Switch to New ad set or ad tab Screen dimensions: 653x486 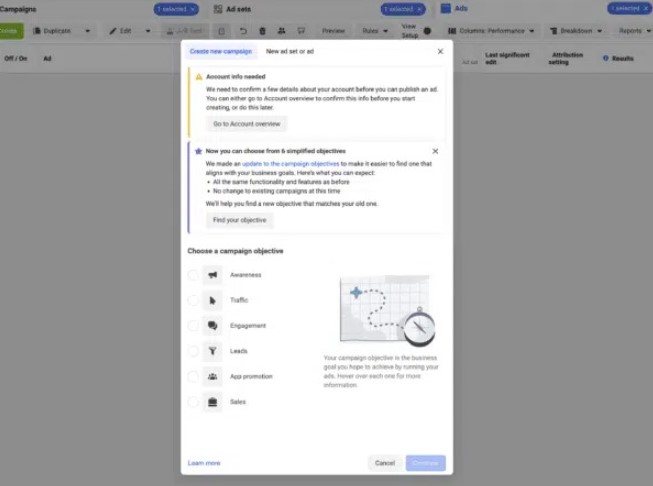point(290,51)
